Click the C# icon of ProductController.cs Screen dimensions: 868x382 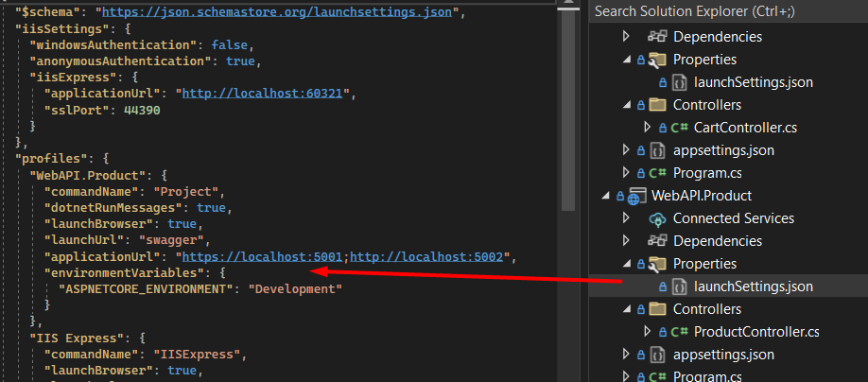pos(679,332)
